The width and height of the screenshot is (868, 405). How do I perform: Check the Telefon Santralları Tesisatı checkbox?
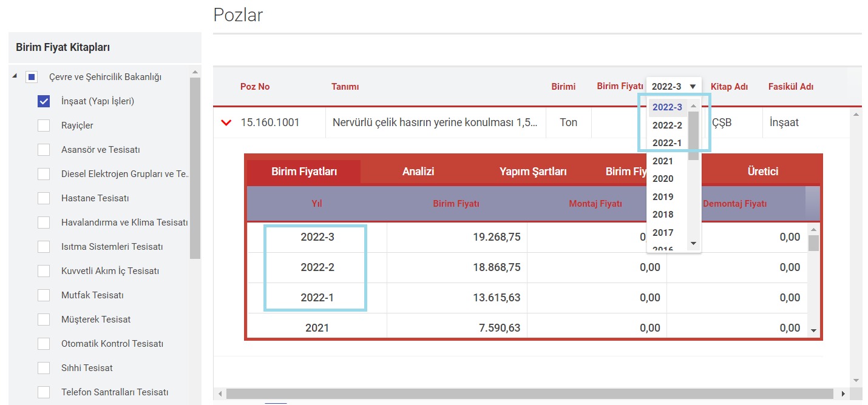pos(44,392)
